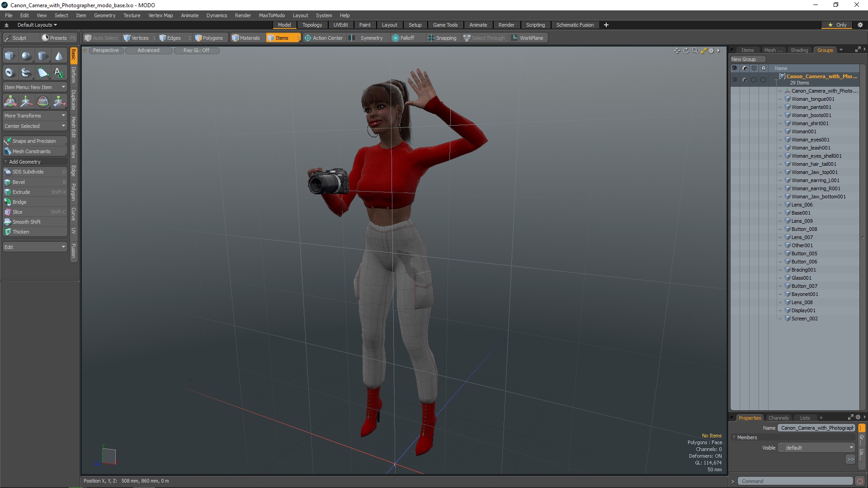This screenshot has height=488, width=868.
Task: Click the New Group button
Action: (x=747, y=59)
